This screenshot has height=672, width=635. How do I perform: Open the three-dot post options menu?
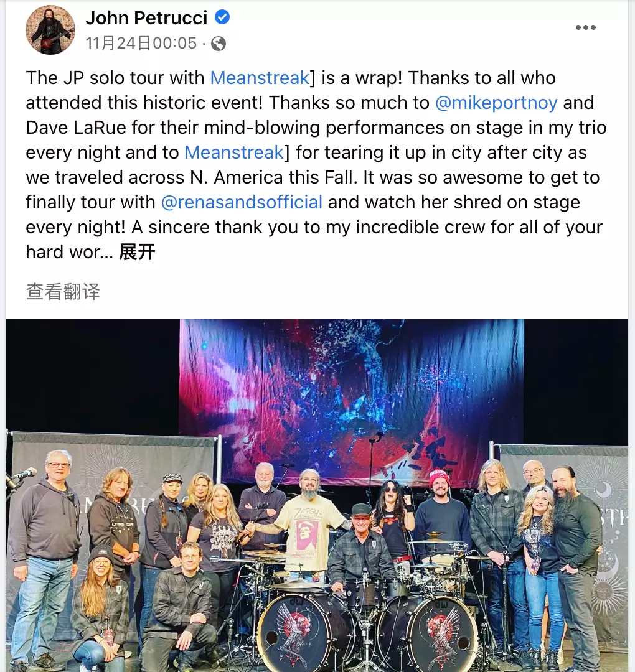pos(585,27)
